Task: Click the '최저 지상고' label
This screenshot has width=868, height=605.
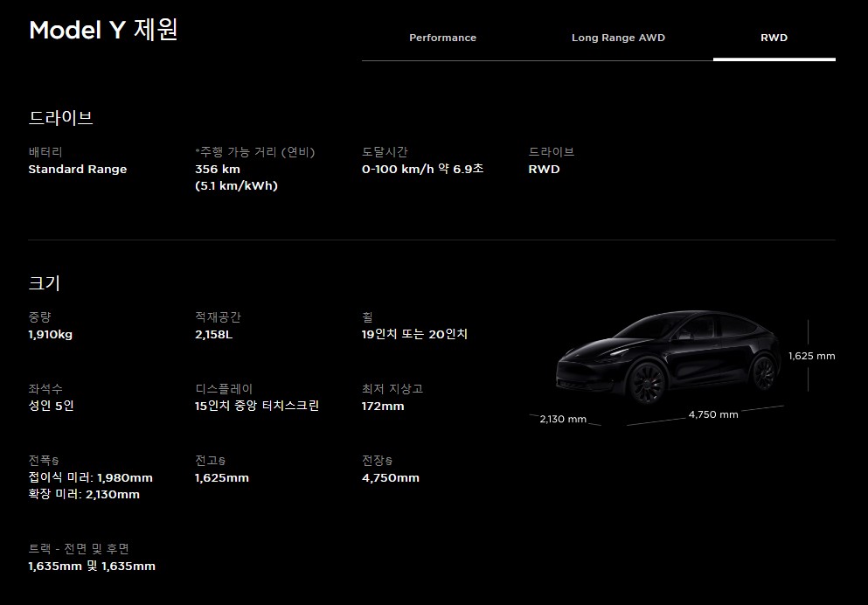Action: [x=392, y=388]
